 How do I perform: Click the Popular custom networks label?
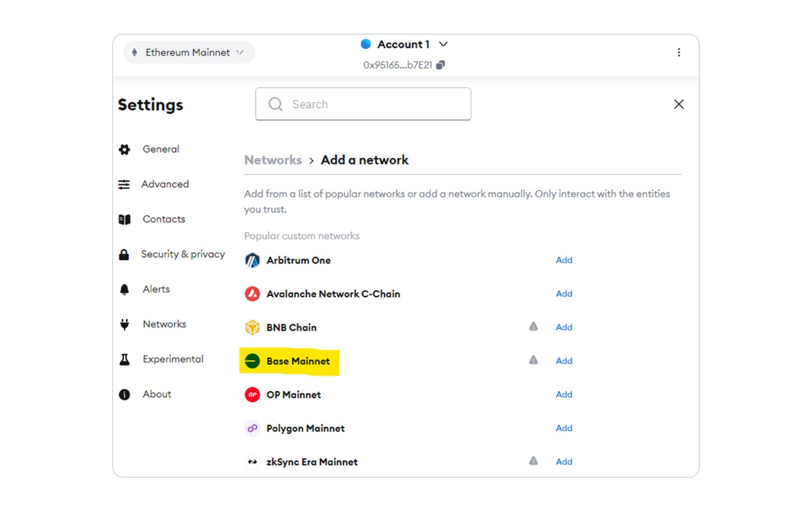coord(302,236)
